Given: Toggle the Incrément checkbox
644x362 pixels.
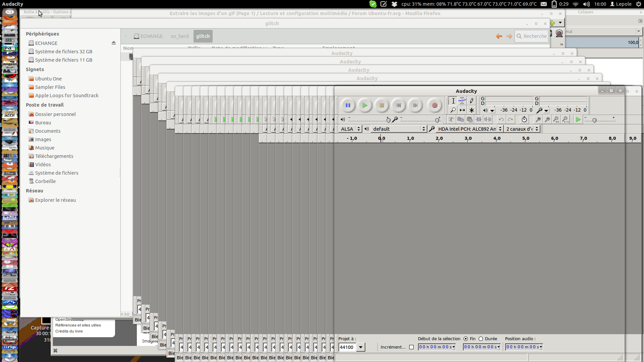Looking at the screenshot, I should click(x=411, y=347).
